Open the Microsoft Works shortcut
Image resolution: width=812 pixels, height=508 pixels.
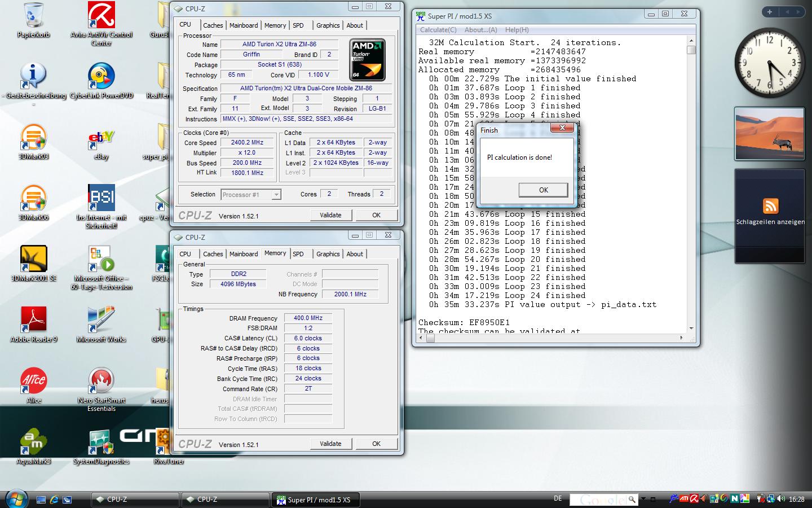(101, 325)
